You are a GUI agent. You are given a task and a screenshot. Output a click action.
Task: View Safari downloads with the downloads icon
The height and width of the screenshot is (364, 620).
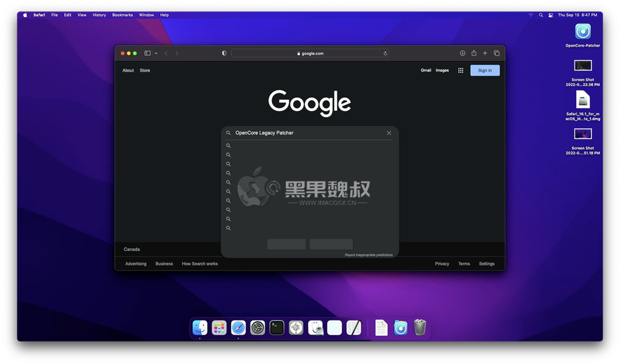[462, 53]
